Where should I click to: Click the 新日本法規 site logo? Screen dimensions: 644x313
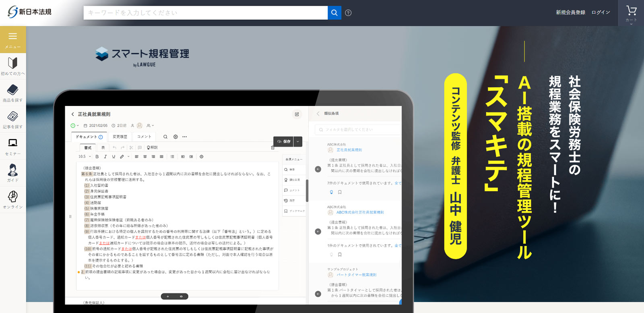tap(29, 12)
